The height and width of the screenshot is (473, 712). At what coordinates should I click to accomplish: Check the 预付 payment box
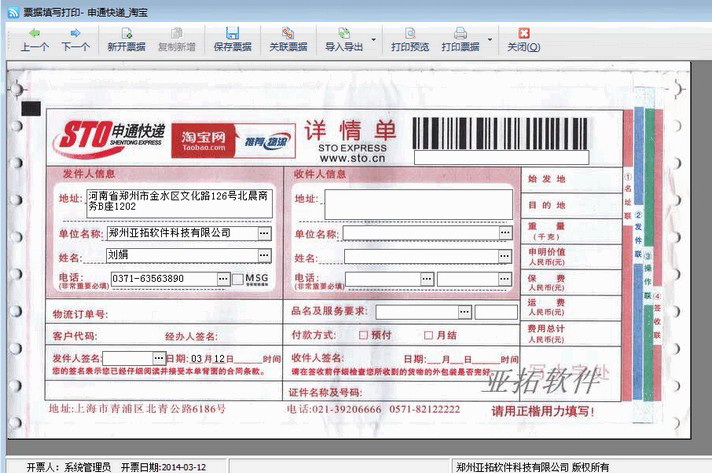coord(363,335)
